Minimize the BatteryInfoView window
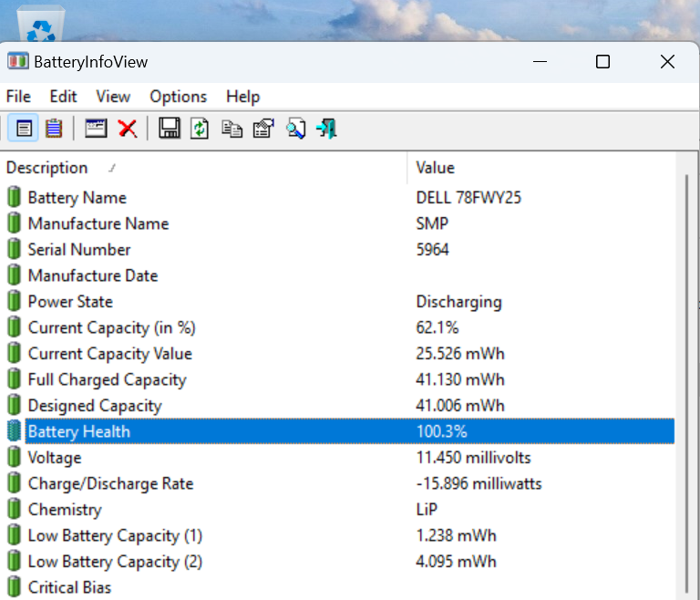Image resolution: width=700 pixels, height=600 pixels. click(540, 62)
